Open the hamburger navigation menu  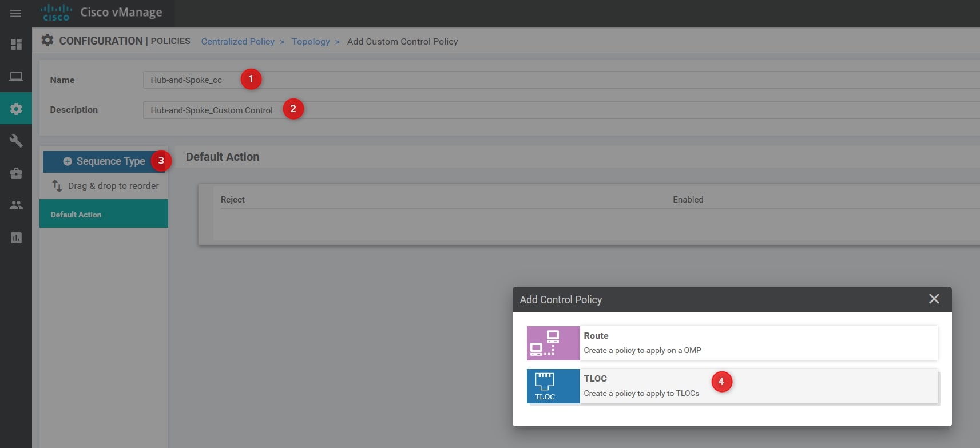coord(15,13)
